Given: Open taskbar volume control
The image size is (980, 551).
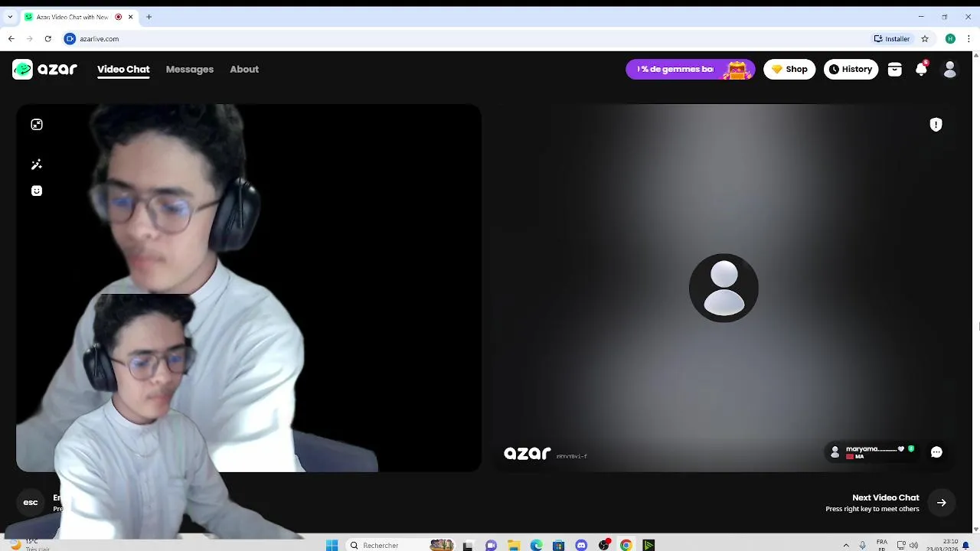Looking at the screenshot, I should pos(913,545).
